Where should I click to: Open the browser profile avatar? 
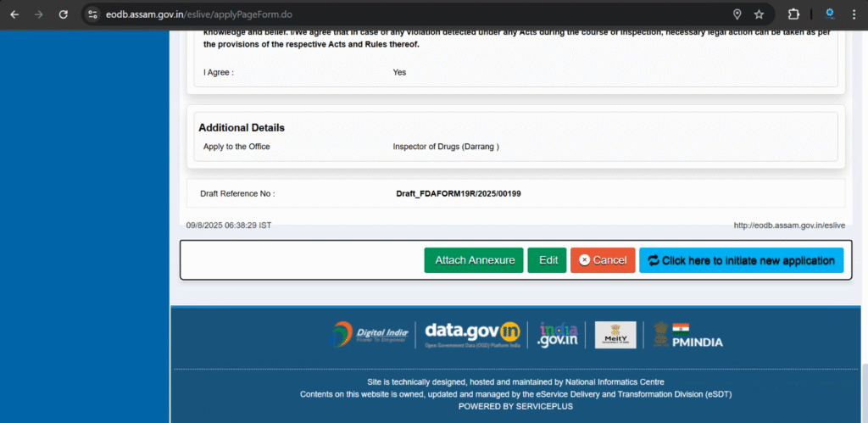(829, 14)
